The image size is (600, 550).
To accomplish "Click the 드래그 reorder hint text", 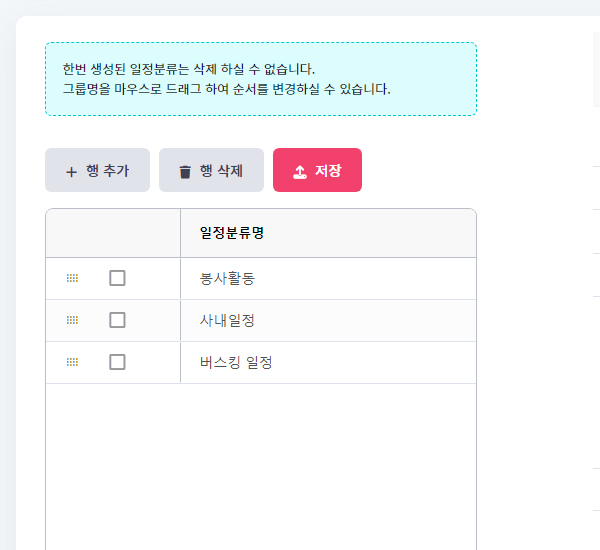I will pyautogui.click(x=226, y=89).
